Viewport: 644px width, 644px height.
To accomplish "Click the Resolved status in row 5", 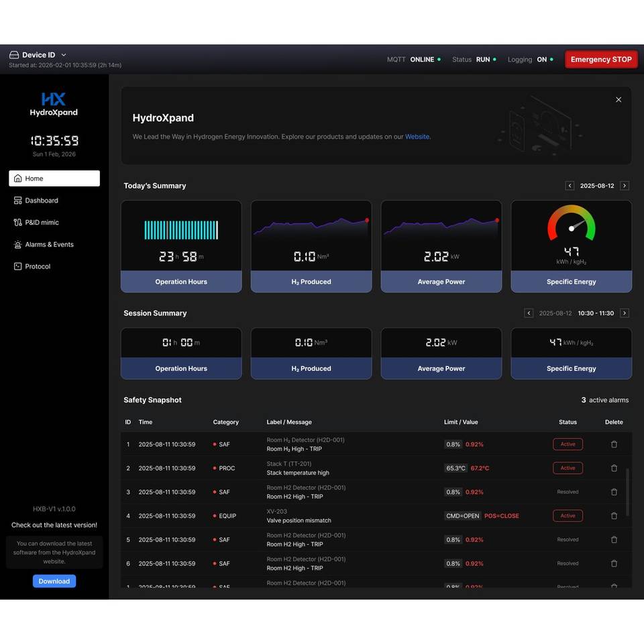I will coord(568,539).
